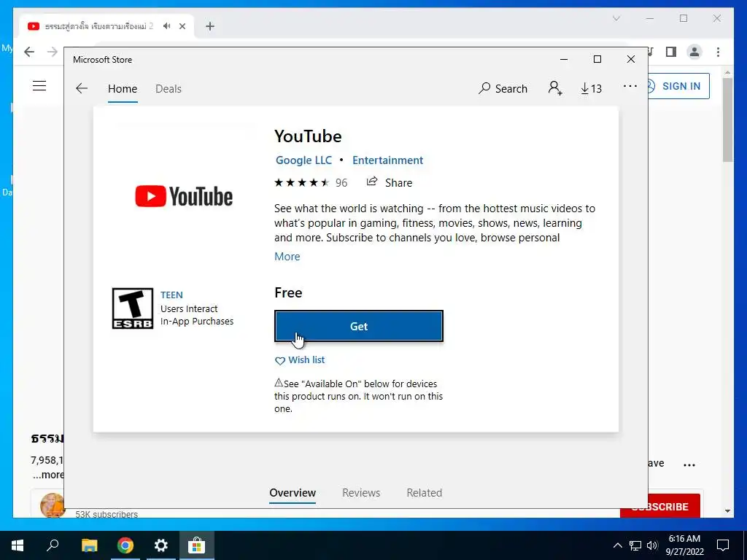Click the channel avatar with 53K subscribers
The height and width of the screenshot is (560, 747).
(53, 505)
